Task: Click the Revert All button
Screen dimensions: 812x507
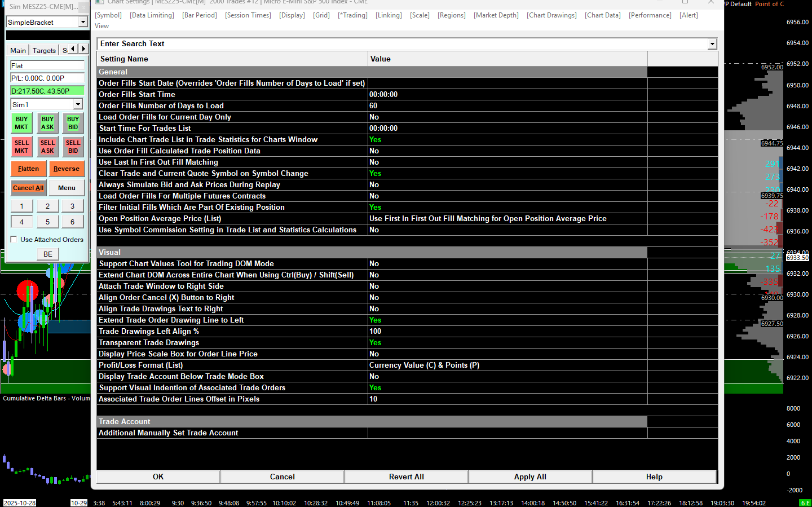Action: tap(407, 477)
